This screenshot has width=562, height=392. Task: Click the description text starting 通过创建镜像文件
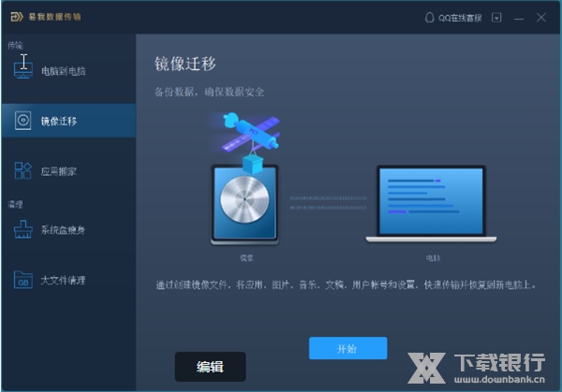pos(346,285)
